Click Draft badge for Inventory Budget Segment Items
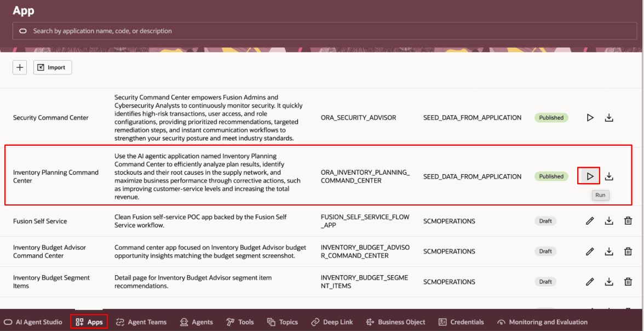 (x=545, y=282)
